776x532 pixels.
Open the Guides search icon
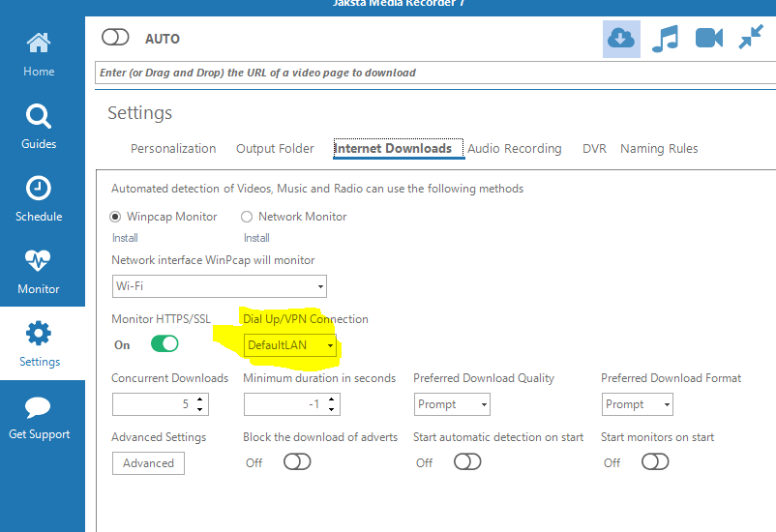coord(39,116)
